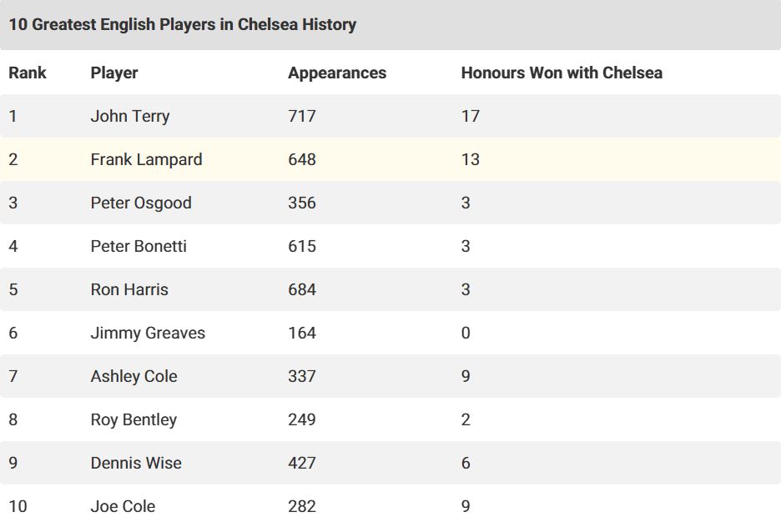Click the Honours Won with Chelsea header
Image resolution: width=781 pixels, height=532 pixels.
562,73
